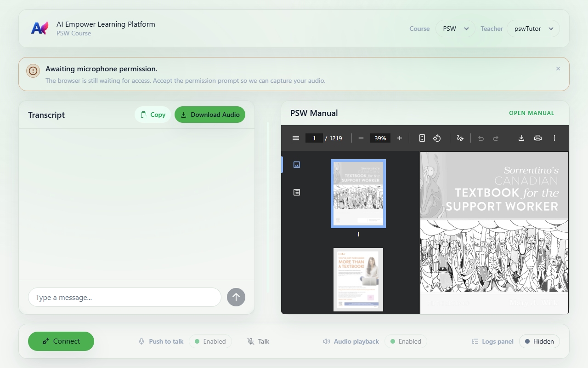Click the PSW Manual heading
Viewport: 588px width, 368px height.
tap(314, 113)
